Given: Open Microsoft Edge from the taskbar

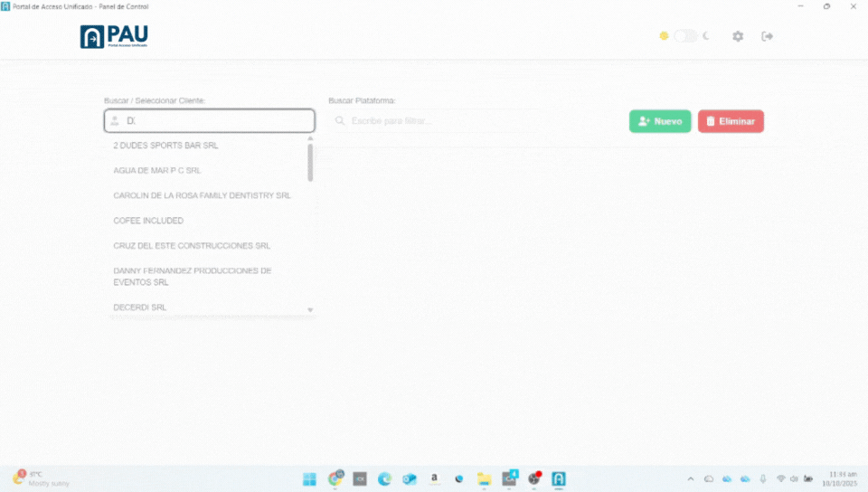Looking at the screenshot, I should click(x=384, y=478).
